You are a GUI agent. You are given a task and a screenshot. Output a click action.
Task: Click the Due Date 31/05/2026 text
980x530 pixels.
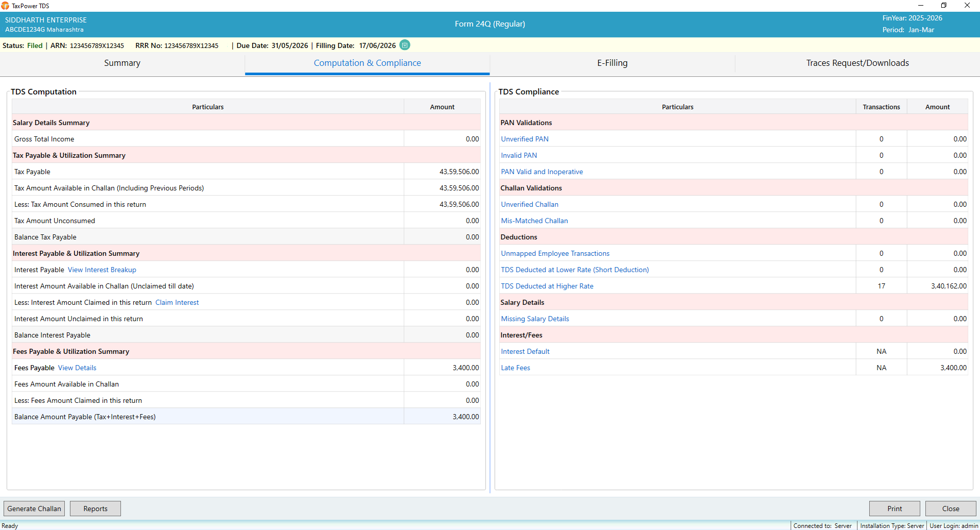[x=273, y=45]
